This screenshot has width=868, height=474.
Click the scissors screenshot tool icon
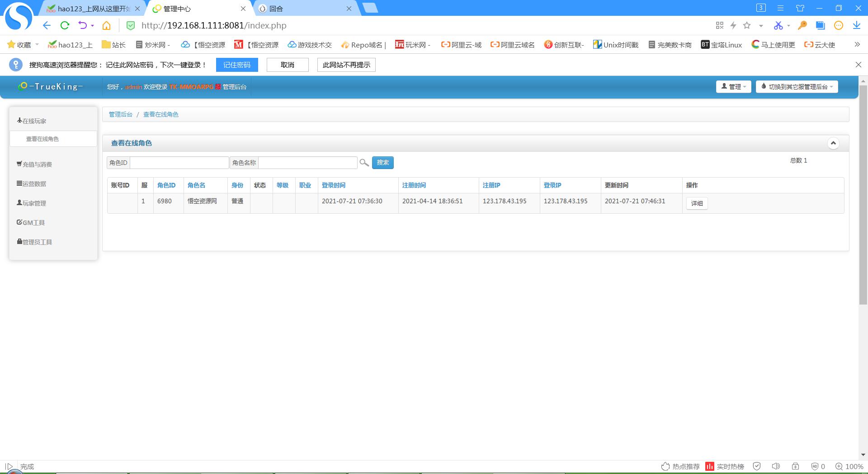[x=778, y=25]
